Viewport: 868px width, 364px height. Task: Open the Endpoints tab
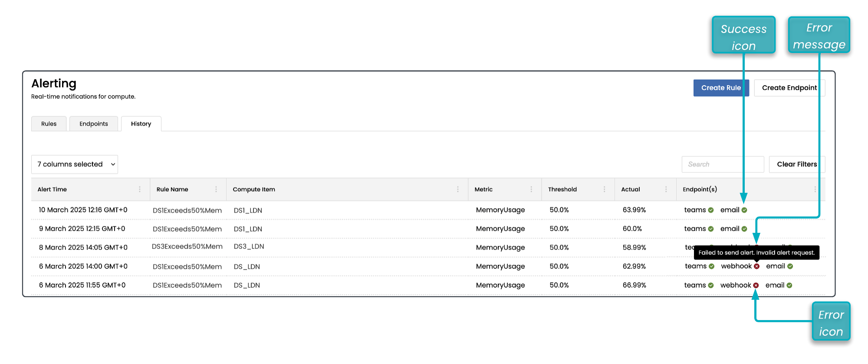[94, 124]
